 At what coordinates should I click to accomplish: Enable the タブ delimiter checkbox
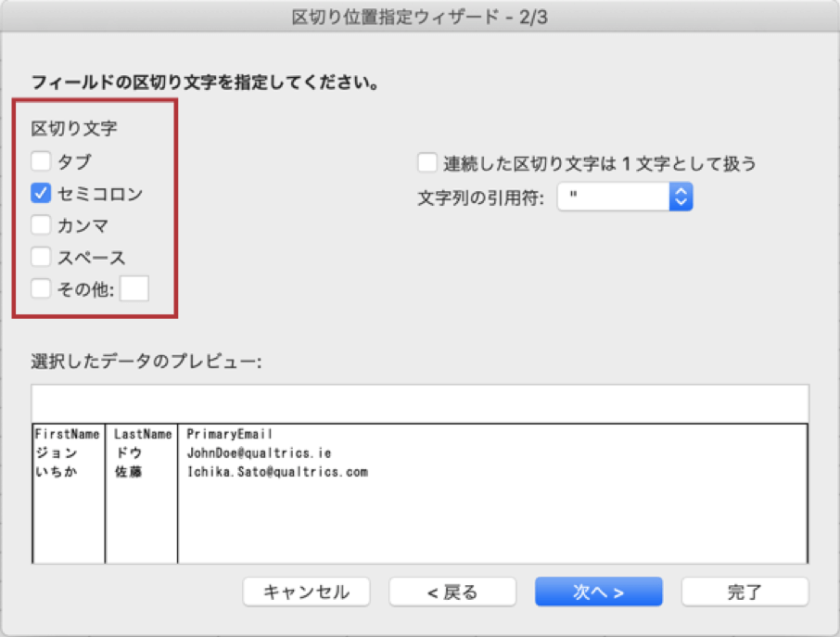[41, 160]
